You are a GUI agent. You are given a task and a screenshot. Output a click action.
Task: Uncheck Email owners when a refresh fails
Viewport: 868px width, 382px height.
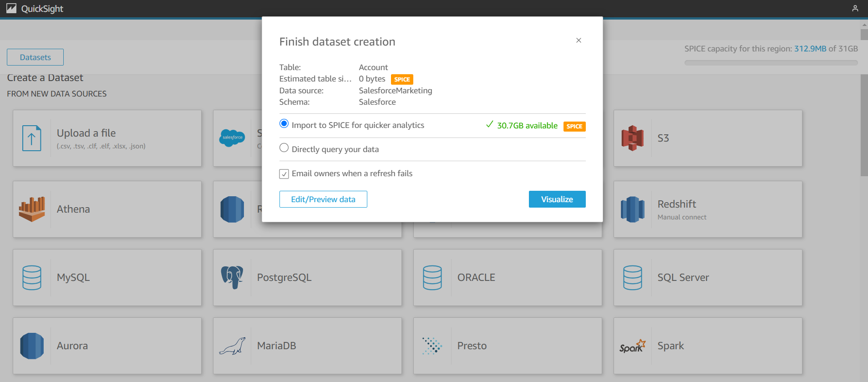click(284, 174)
